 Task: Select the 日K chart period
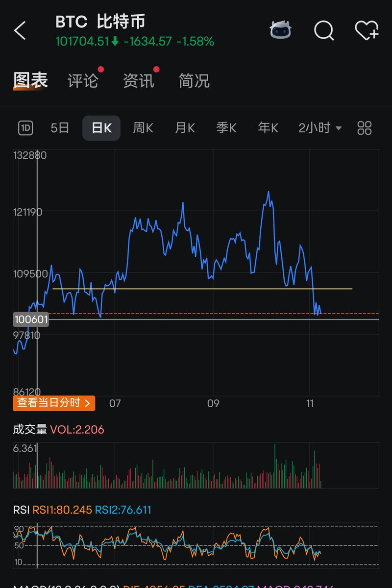[x=101, y=128]
